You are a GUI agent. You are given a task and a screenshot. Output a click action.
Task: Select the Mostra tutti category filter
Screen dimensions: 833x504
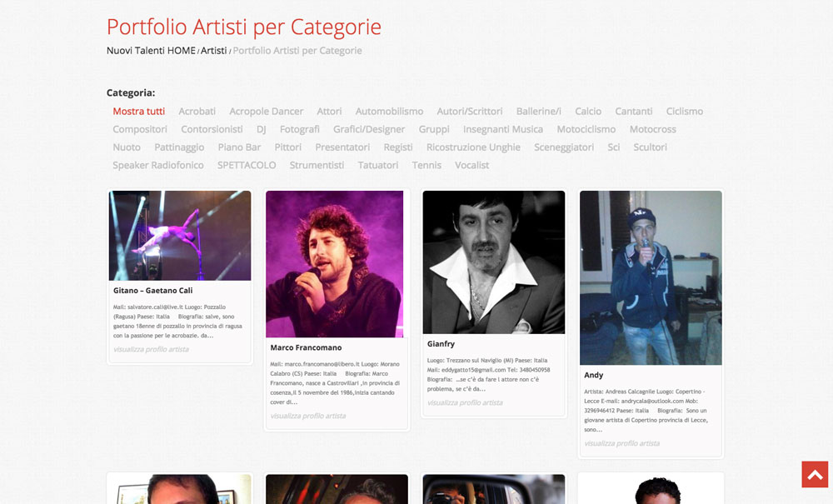(139, 112)
